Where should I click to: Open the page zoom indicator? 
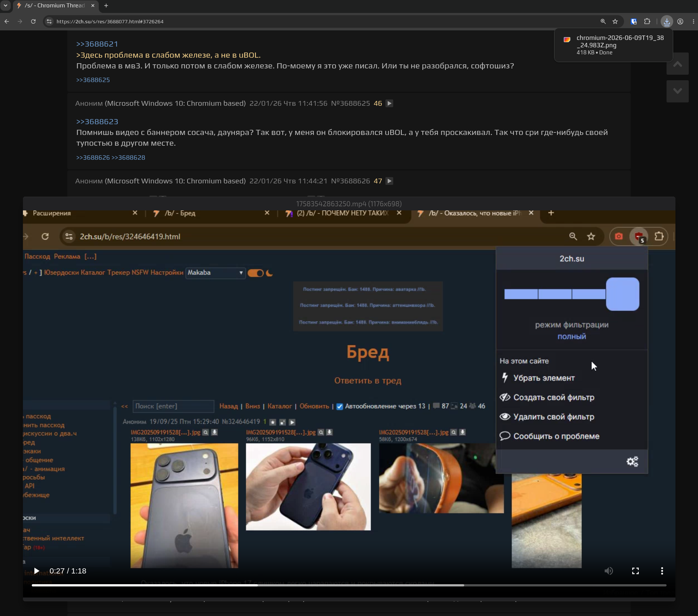click(x=603, y=21)
